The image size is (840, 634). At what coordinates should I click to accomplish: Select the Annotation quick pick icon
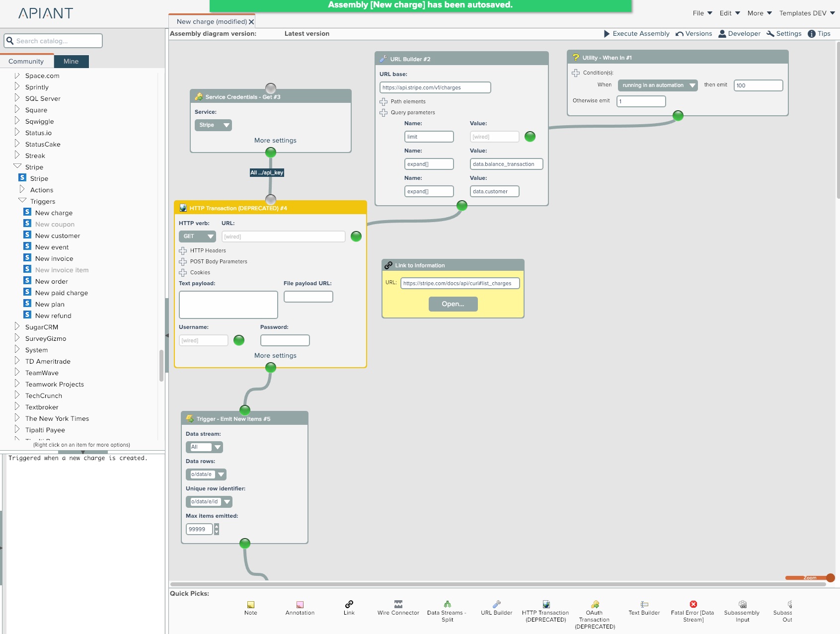pos(300,605)
